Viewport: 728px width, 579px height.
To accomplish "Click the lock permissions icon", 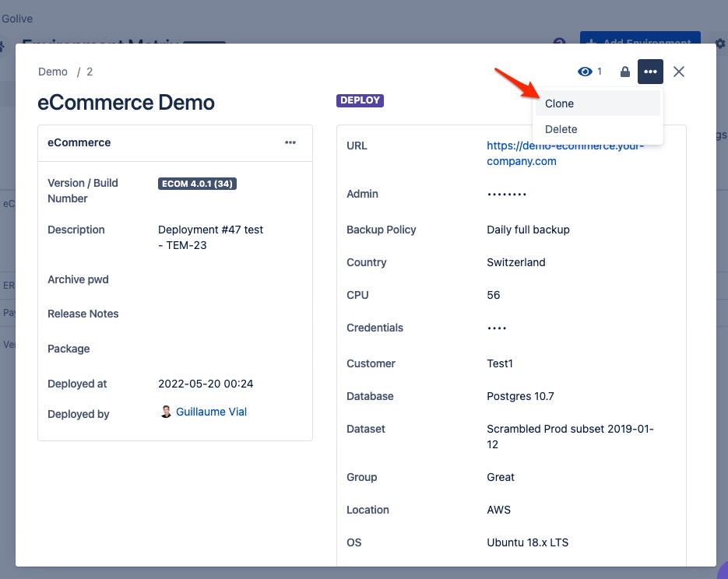I will [x=624, y=72].
